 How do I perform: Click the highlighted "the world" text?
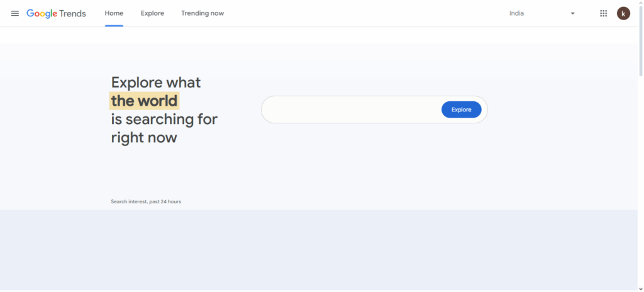(144, 101)
